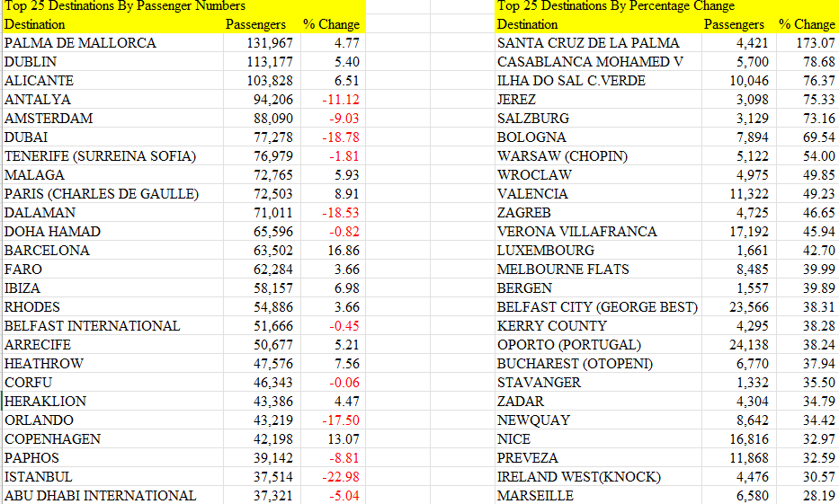
Task: Select the -0.06 change for Corfu
Action: tap(333, 383)
